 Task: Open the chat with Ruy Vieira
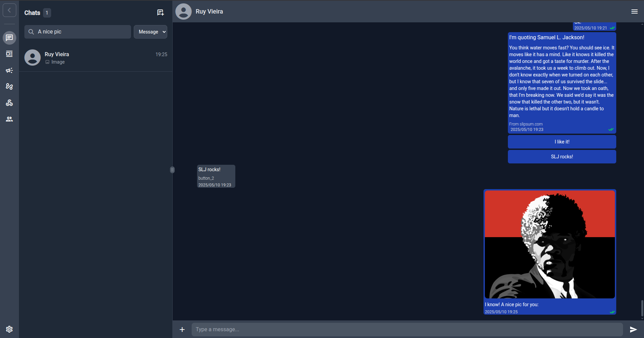96,58
